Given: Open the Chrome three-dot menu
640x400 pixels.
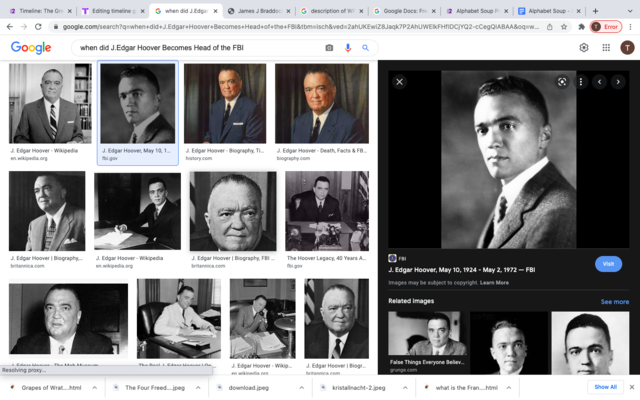Looking at the screenshot, I should (x=630, y=27).
